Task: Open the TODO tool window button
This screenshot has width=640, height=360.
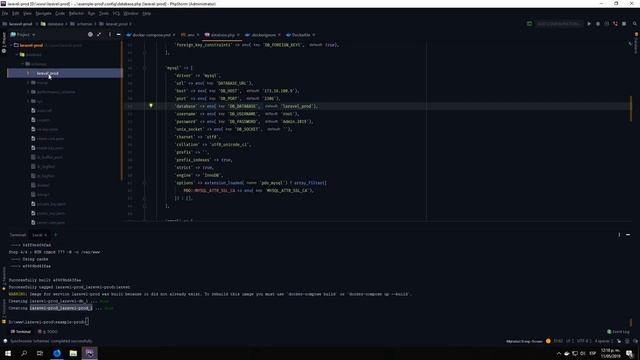Action: (48, 332)
